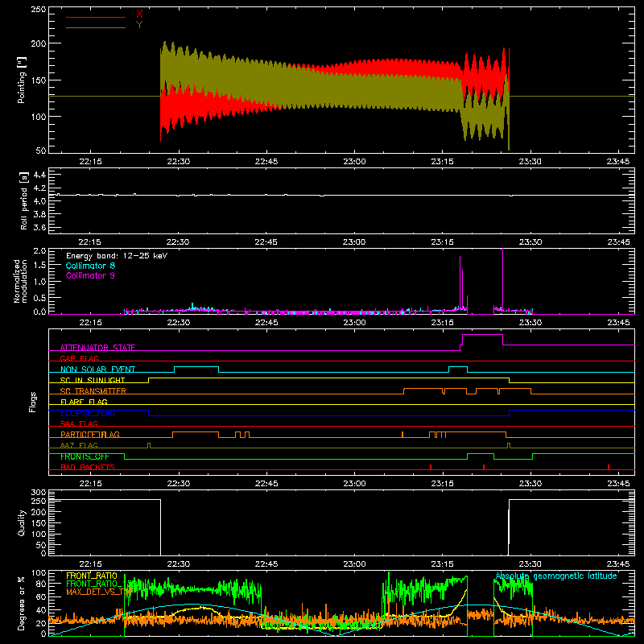Viewport: 644px width, 644px height.
Task: Click the 200 tick on the Pointing axis
Action: click(x=38, y=43)
